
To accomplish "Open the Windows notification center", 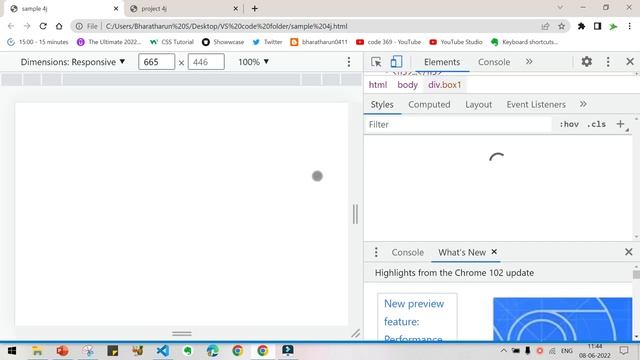I will click(624, 351).
